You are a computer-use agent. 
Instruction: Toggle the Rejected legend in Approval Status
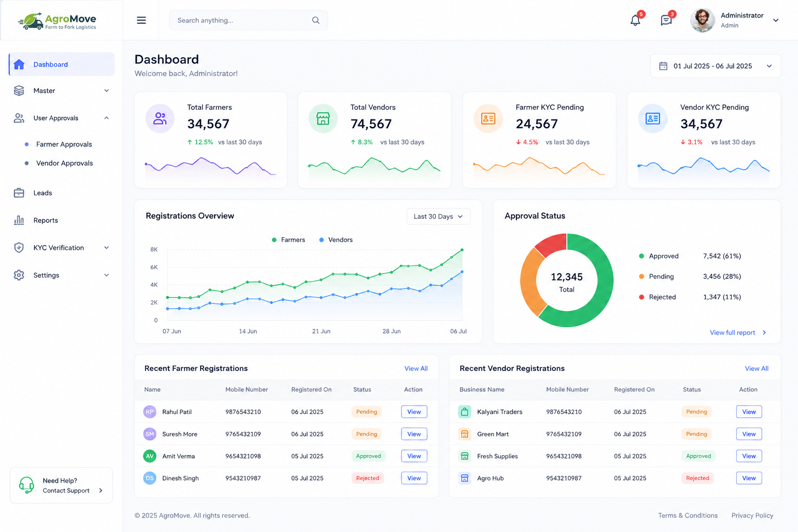tap(657, 297)
